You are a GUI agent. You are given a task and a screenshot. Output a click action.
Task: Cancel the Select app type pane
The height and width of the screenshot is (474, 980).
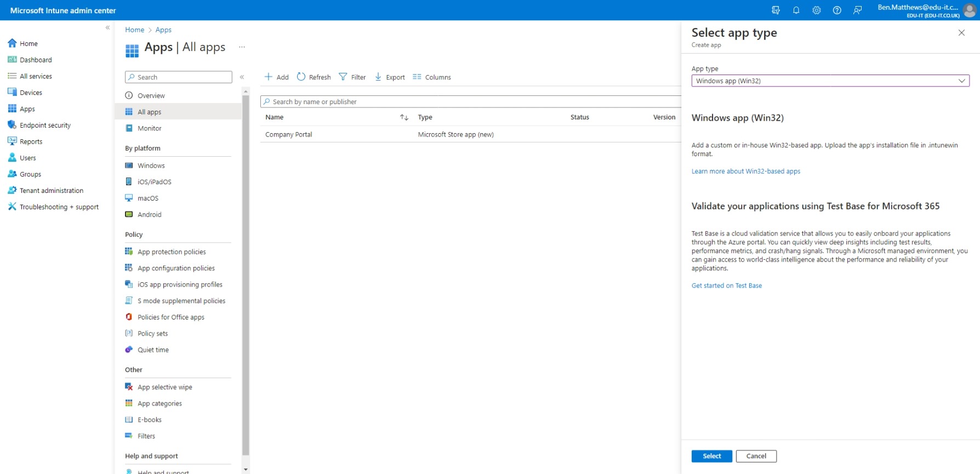click(756, 456)
